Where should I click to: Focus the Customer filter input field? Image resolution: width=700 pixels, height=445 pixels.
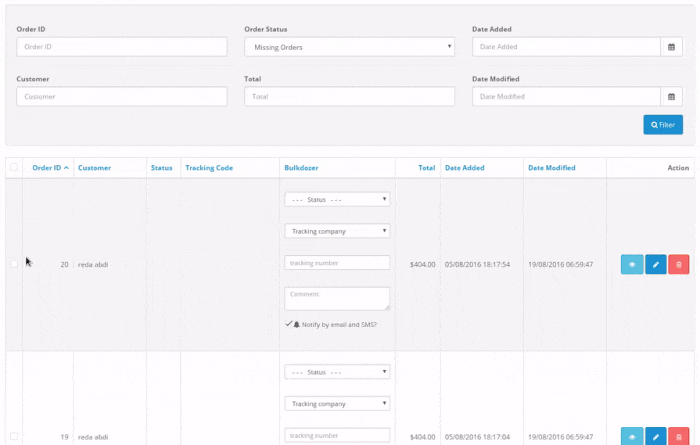(x=122, y=97)
